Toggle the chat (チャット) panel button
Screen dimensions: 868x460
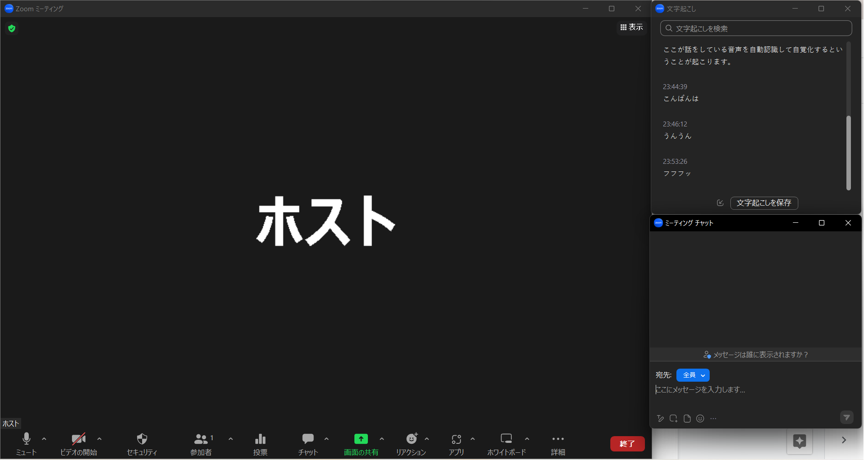(x=308, y=439)
